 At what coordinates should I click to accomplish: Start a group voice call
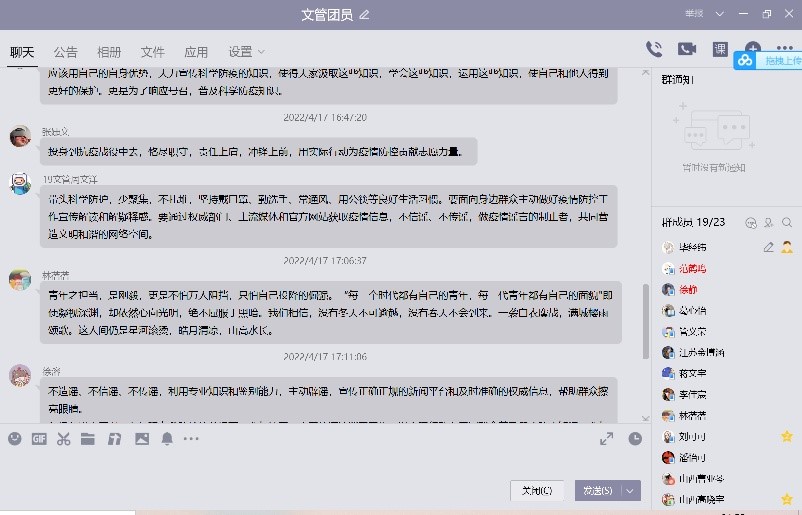pyautogui.click(x=654, y=49)
